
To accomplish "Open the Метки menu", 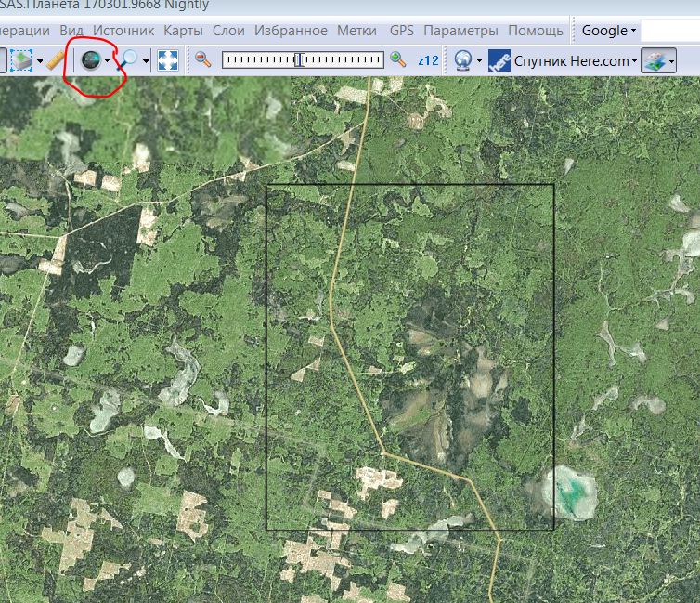I will coord(356,31).
